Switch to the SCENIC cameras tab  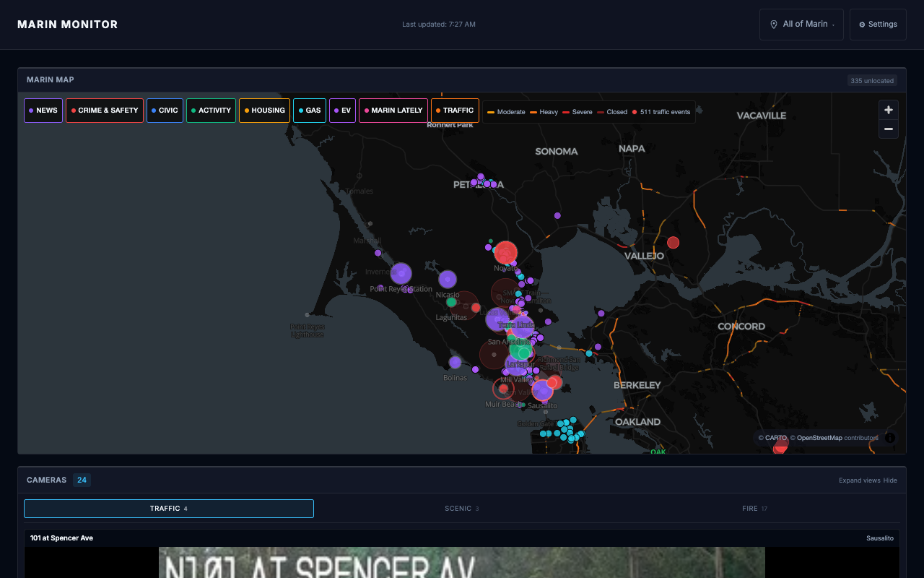pos(461,508)
